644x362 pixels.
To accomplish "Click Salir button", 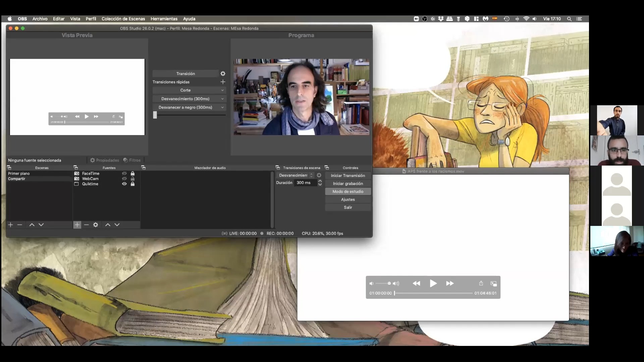I will tap(348, 207).
